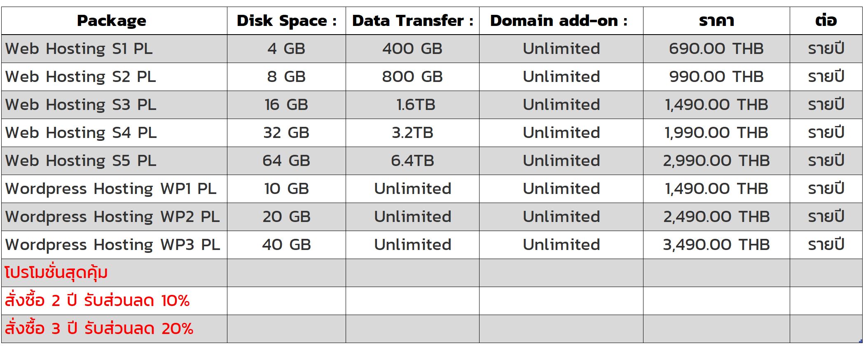Select the 3-year 20% discount text

pyautogui.click(x=99, y=329)
